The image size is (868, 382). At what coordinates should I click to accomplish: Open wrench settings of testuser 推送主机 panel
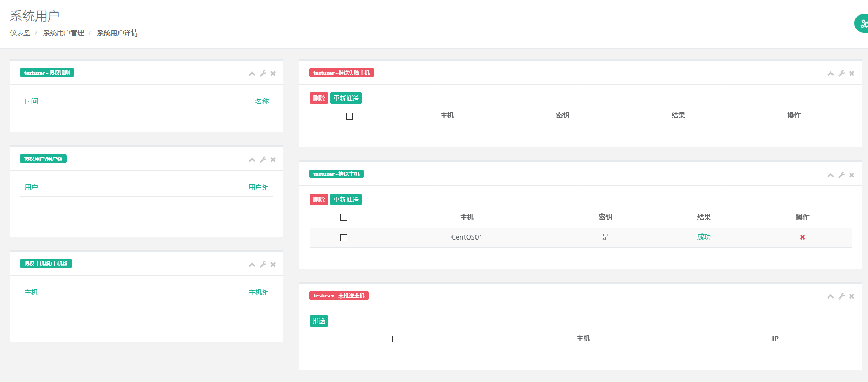tap(841, 175)
